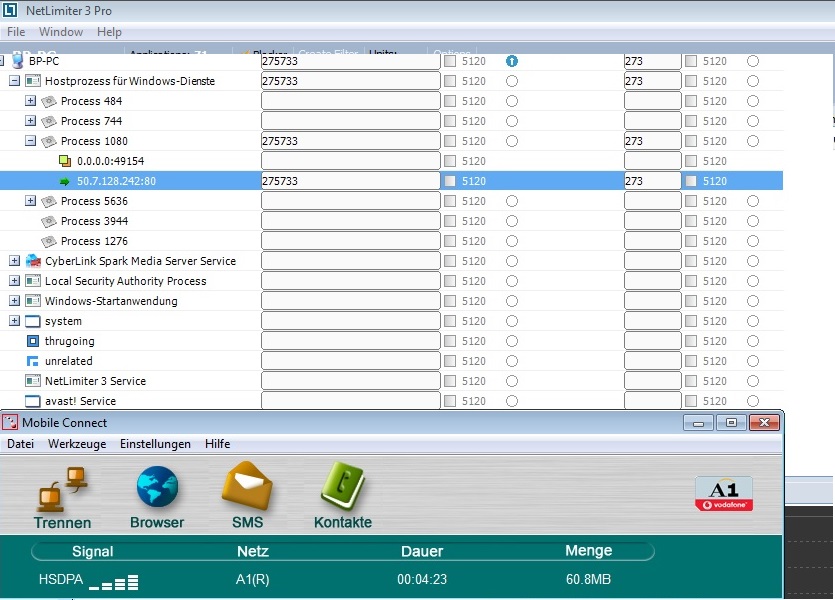Image resolution: width=835 pixels, height=600 pixels.
Task: Click the 60.8MB data amount value
Action: (x=588, y=579)
